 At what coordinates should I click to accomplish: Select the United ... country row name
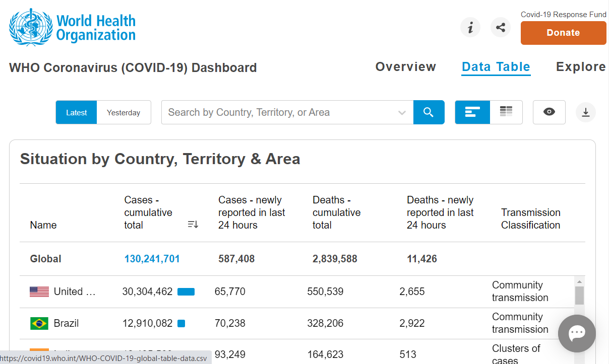tap(75, 292)
